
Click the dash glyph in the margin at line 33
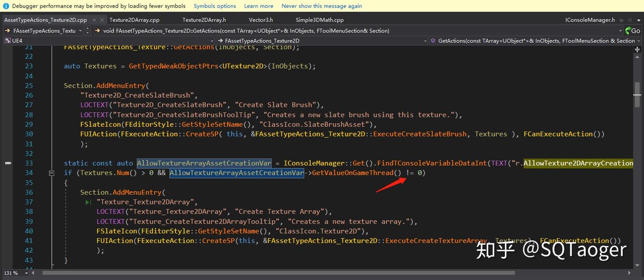[8, 163]
